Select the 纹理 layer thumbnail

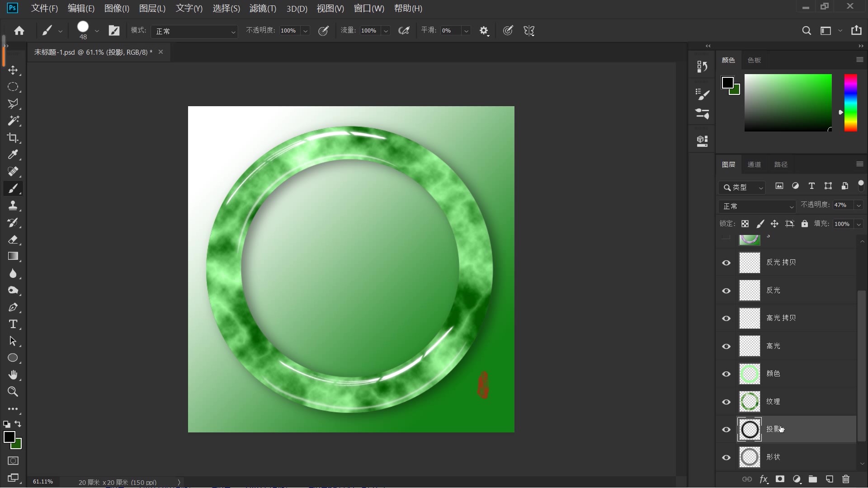750,402
